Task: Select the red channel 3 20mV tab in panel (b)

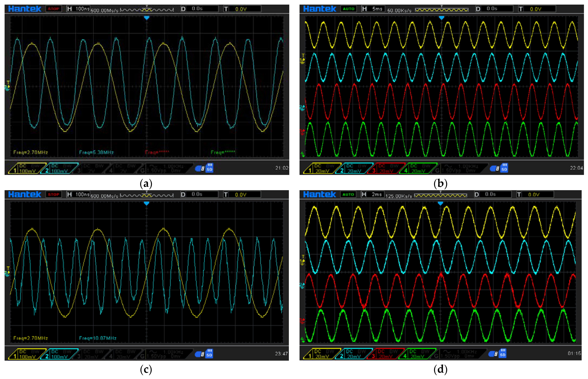Action: coord(386,168)
